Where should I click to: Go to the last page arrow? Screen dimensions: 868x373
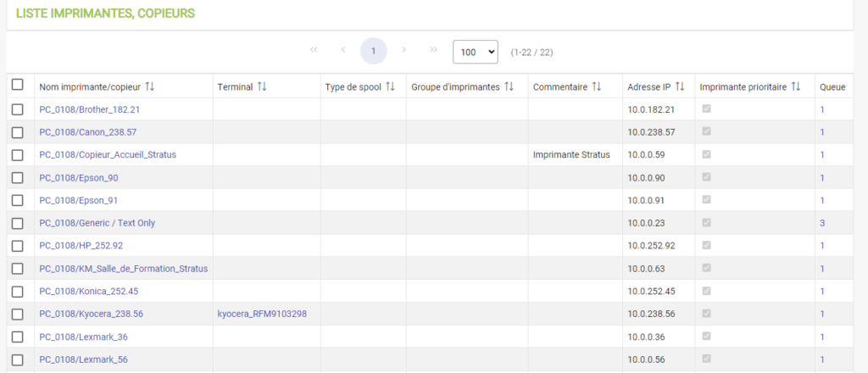coord(434,50)
